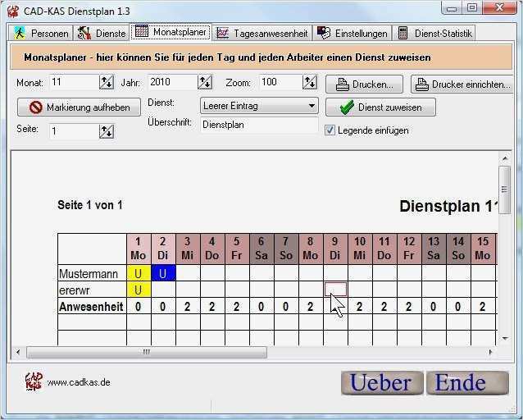Click the Seite number field
523x420 pixels.
tap(74, 131)
